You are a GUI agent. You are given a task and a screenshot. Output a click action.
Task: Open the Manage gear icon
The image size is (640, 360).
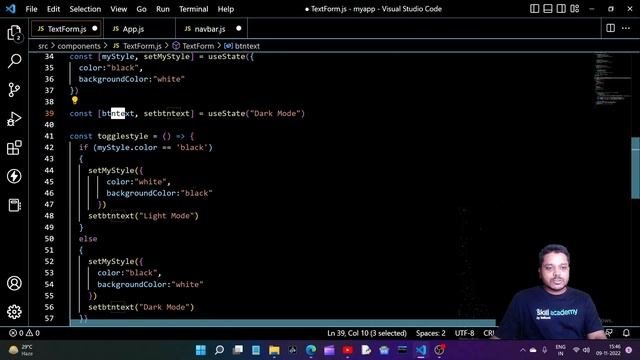14,312
